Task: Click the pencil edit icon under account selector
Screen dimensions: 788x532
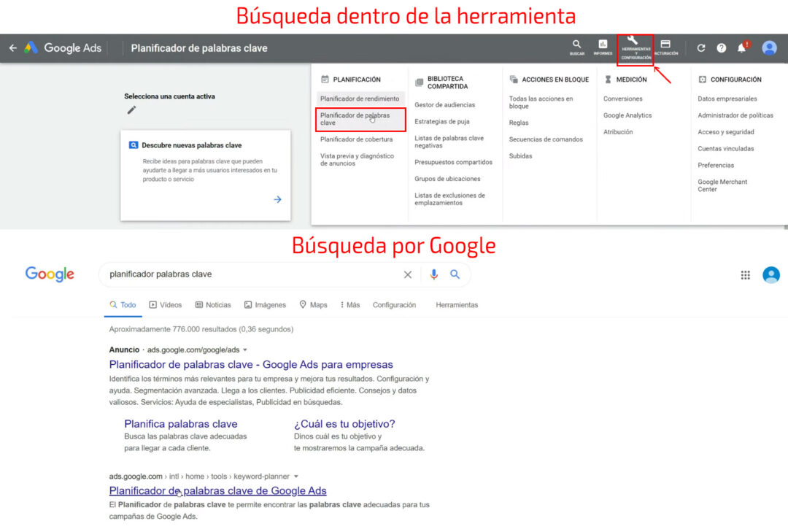Action: pos(131,109)
